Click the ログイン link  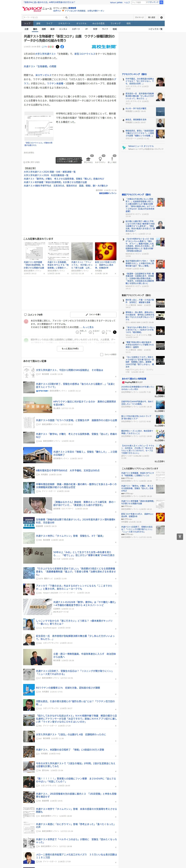point(57,11)
